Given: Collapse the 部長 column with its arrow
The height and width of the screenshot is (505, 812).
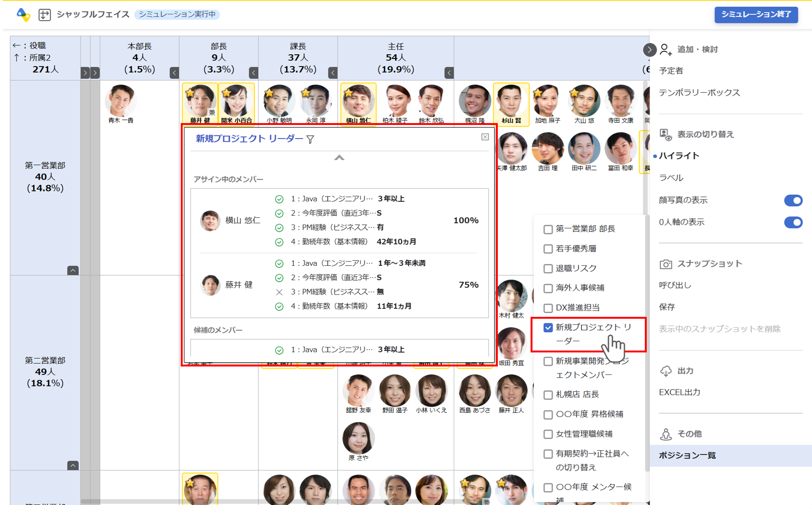Looking at the screenshot, I should tap(253, 73).
